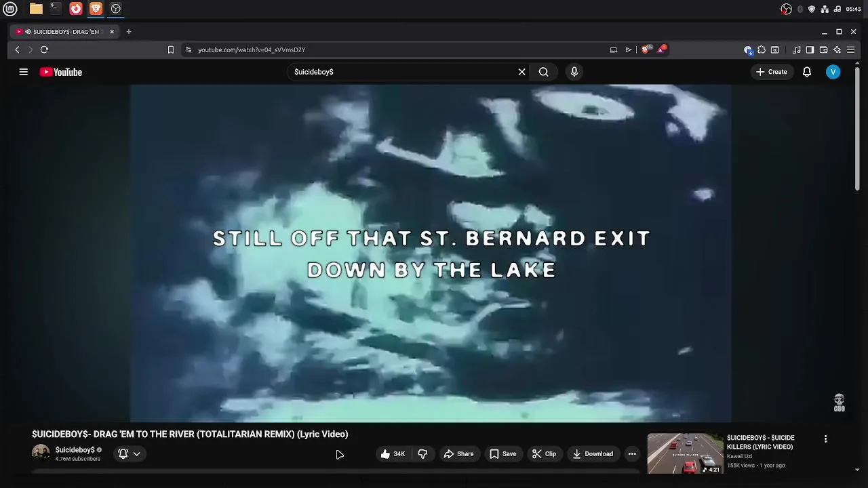Screen dimensions: 868x488
Task: Open the $UICIDE KILLERS video thumbnail
Action: click(686, 453)
